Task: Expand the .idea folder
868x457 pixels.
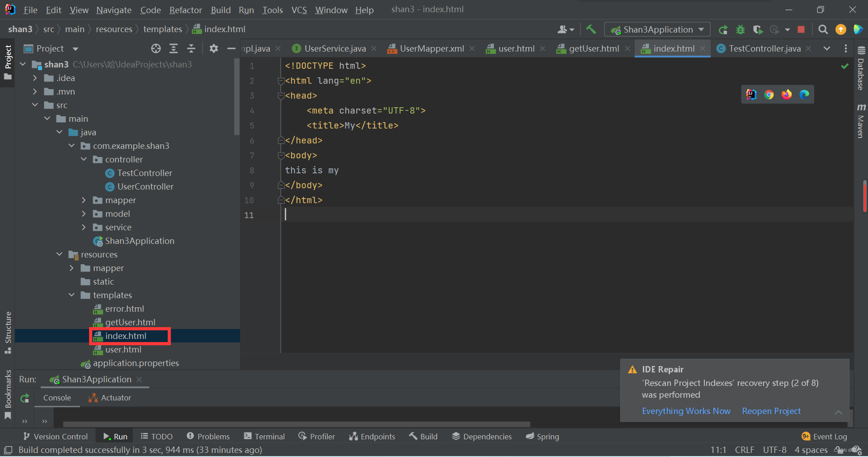Action: 35,78
